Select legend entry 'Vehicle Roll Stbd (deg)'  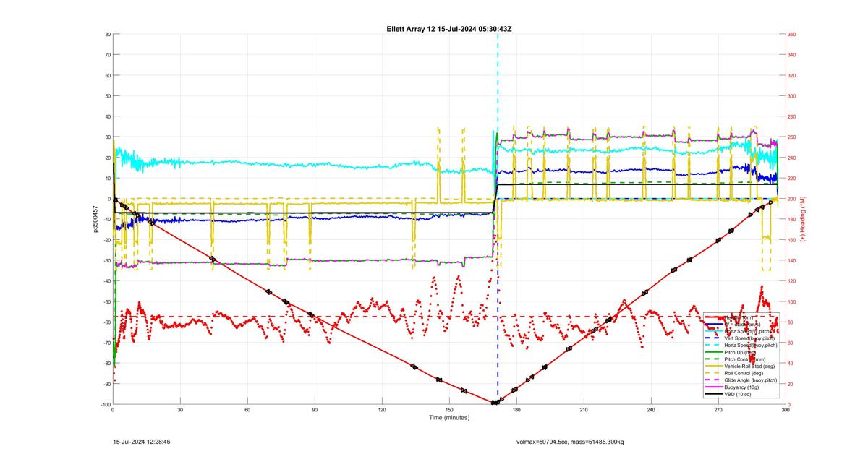pos(749,366)
